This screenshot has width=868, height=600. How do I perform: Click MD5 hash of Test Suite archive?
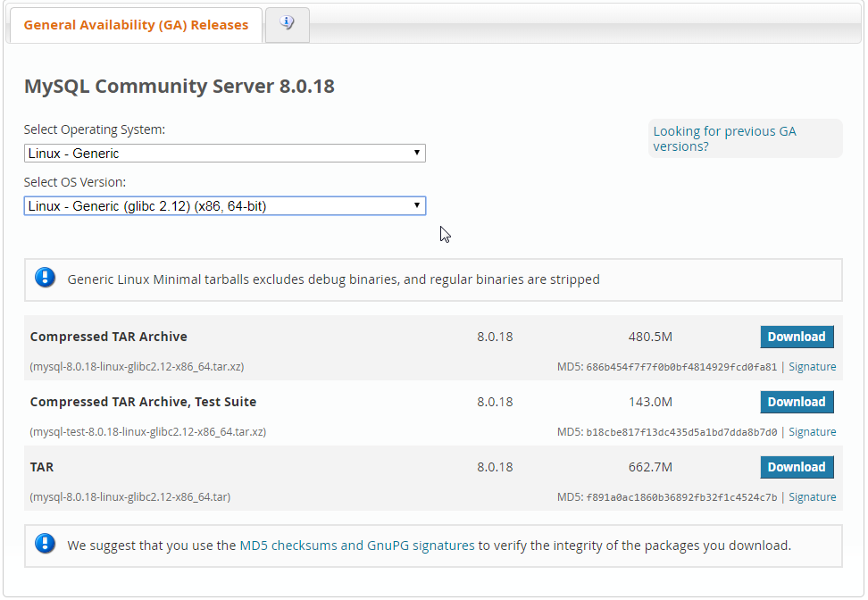pos(681,432)
